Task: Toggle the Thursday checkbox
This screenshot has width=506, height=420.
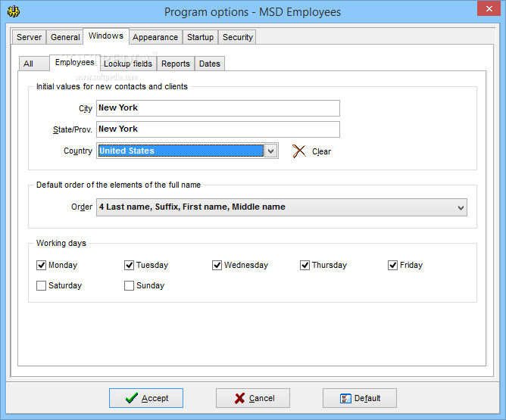Action: (x=305, y=265)
